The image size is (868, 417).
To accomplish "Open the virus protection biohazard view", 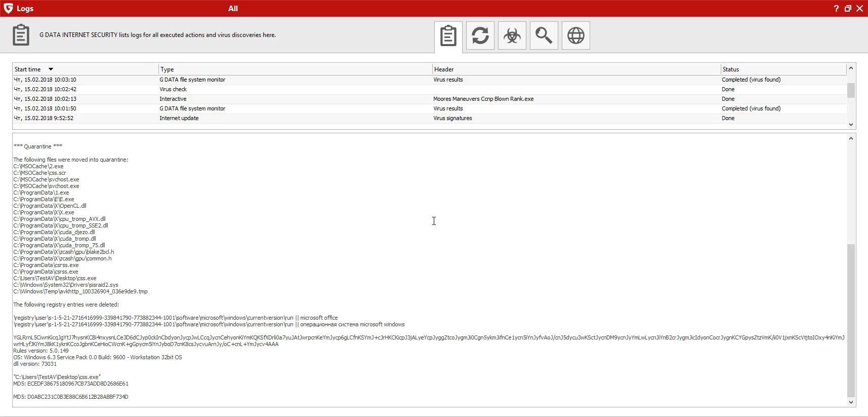I will tap(512, 35).
